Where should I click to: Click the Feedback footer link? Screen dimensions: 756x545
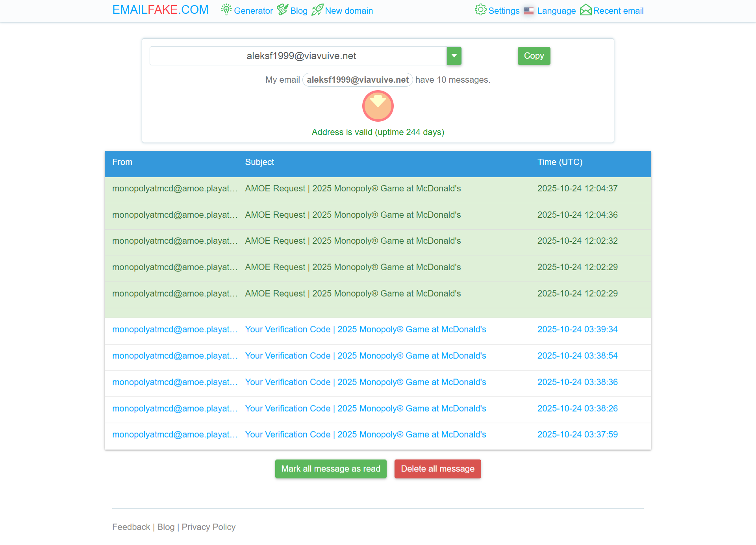tap(131, 527)
